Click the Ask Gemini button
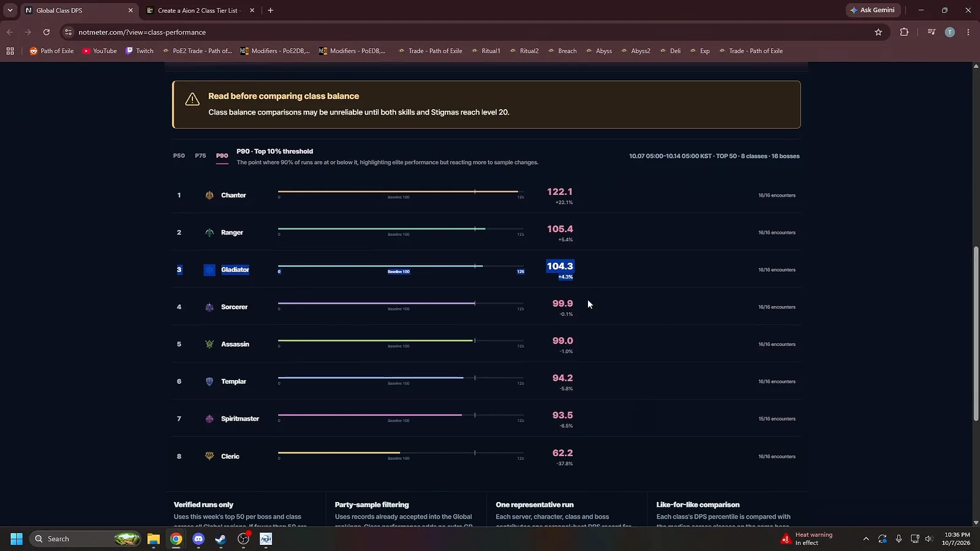Screen dimensions: 980x551 coord(872,10)
